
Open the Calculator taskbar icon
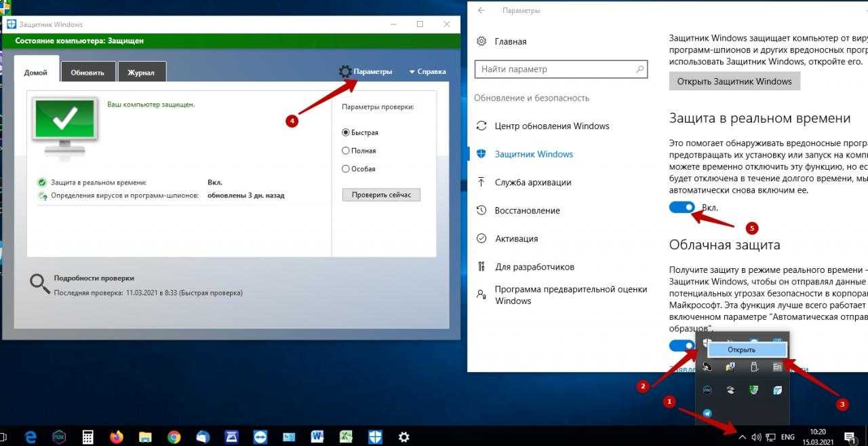click(87, 436)
